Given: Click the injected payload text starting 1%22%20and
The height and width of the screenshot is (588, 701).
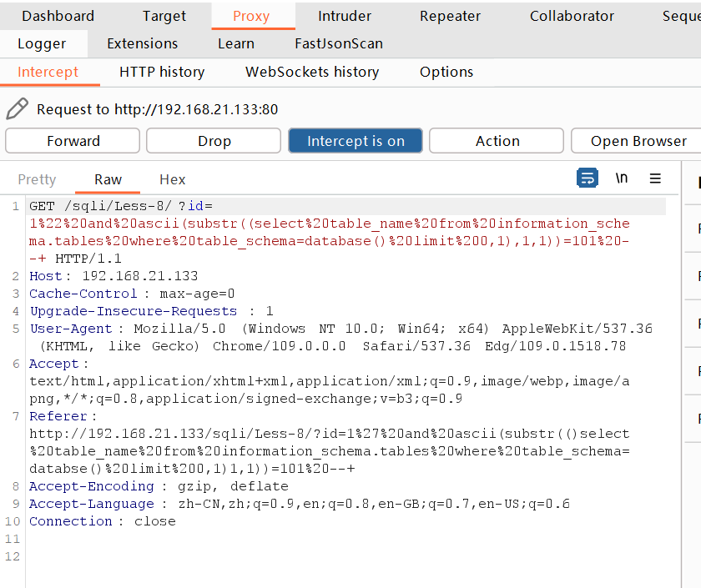Looking at the screenshot, I should click(330, 241).
